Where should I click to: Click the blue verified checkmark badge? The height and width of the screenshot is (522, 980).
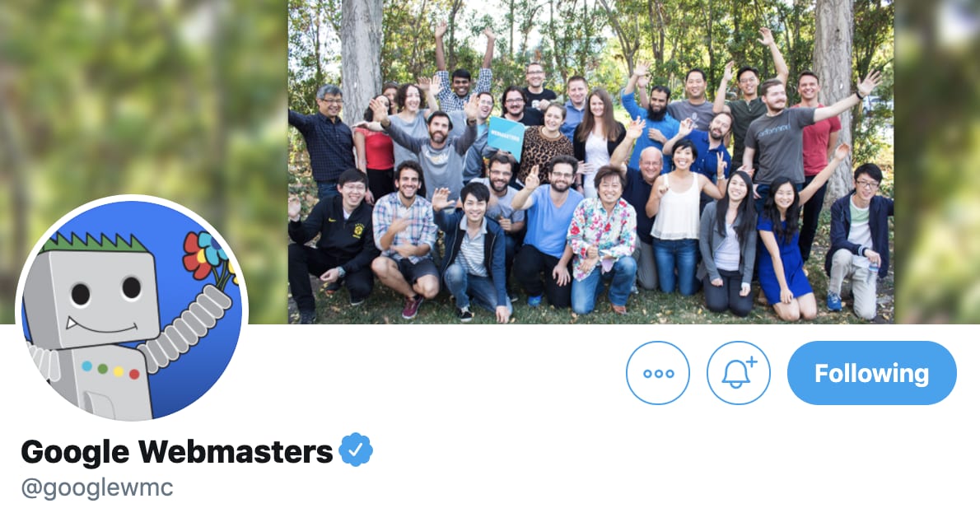[356, 450]
